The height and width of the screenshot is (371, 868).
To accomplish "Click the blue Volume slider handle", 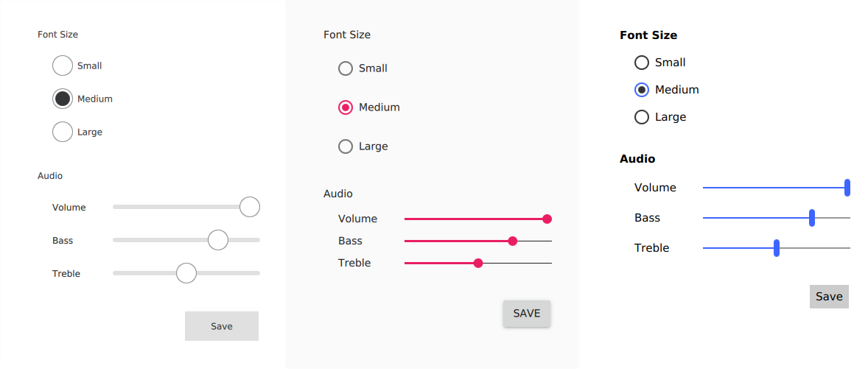I will pyautogui.click(x=847, y=188).
